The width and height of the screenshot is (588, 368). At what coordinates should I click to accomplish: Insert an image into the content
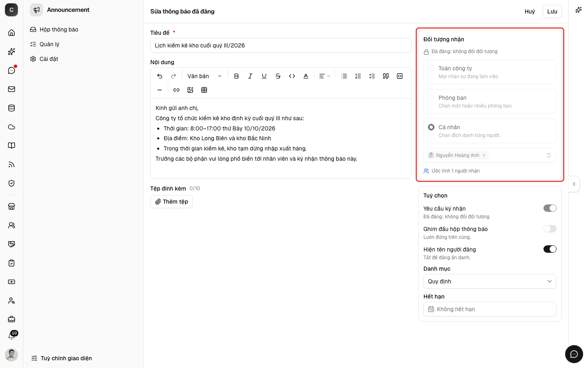click(190, 90)
